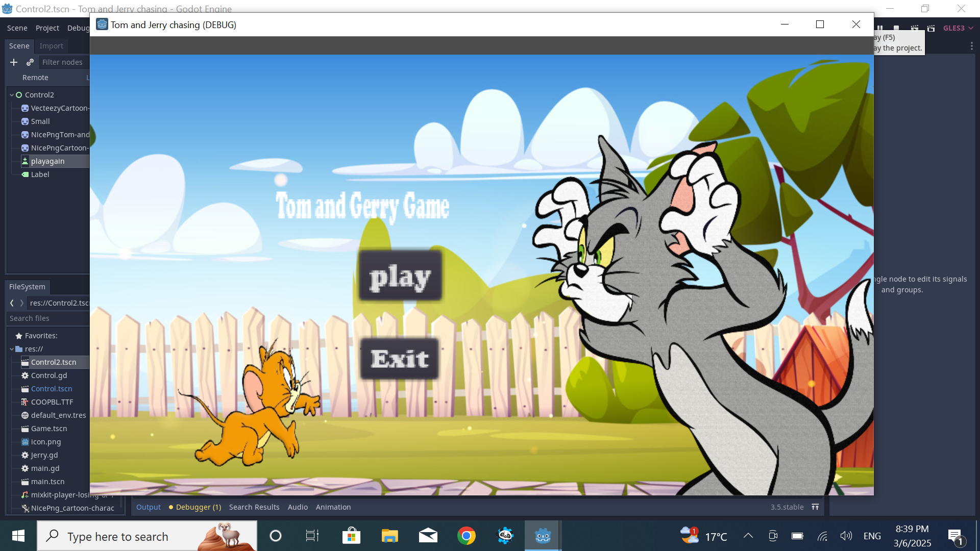980x551 pixels.
Task: Expand bottom panel with arrow icon
Action: pyautogui.click(x=815, y=507)
